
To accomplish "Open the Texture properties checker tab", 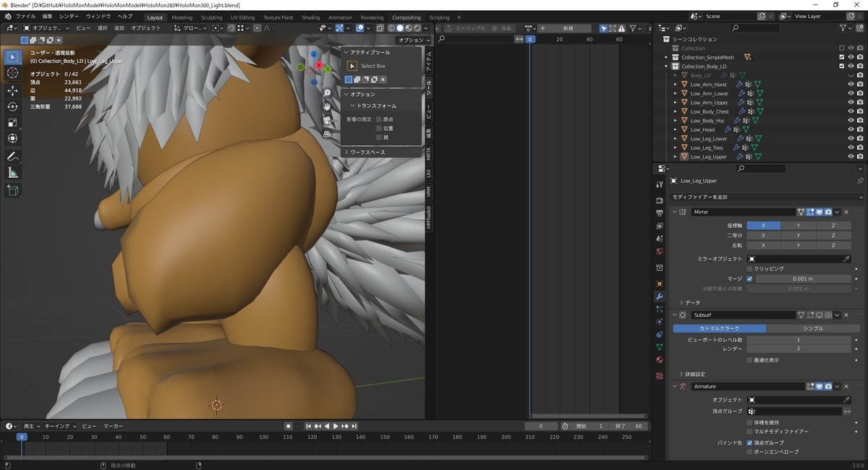I will 659,376.
